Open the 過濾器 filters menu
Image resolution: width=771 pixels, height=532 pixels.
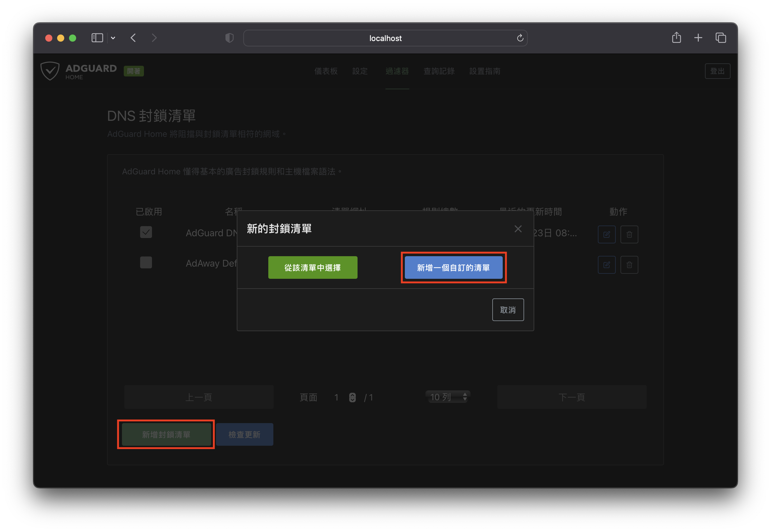[x=397, y=71]
